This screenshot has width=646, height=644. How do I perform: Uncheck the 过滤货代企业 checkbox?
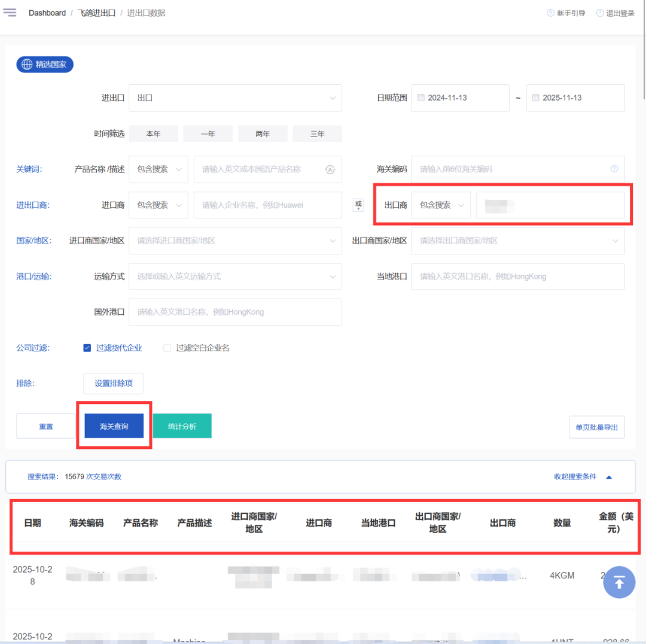[87, 348]
